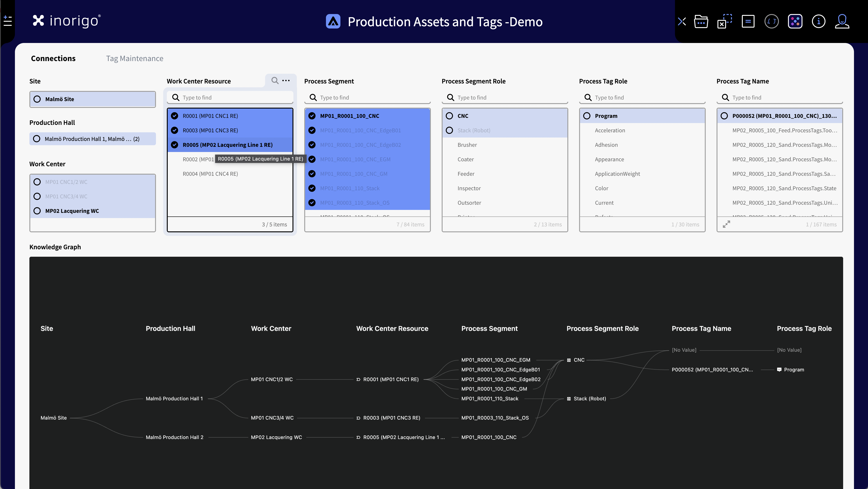Click the colorful dots app icon
Image resolution: width=868 pixels, height=489 pixels.
(x=795, y=21)
